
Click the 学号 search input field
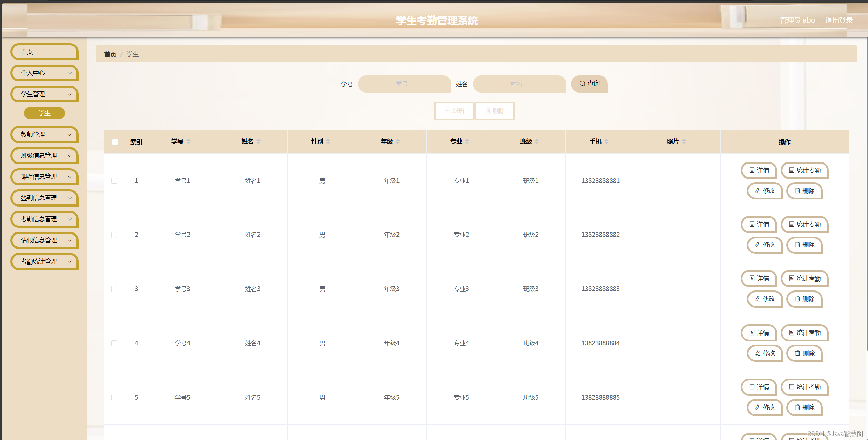coord(404,84)
